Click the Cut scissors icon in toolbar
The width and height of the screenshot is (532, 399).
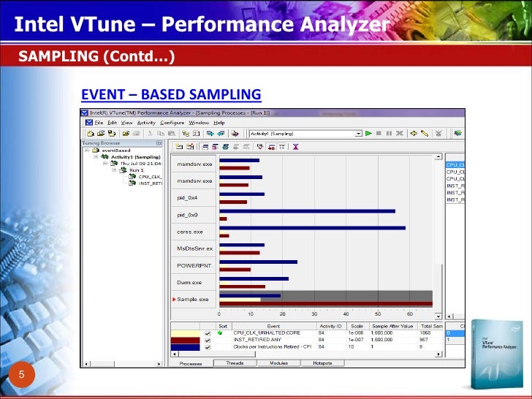click(x=151, y=133)
